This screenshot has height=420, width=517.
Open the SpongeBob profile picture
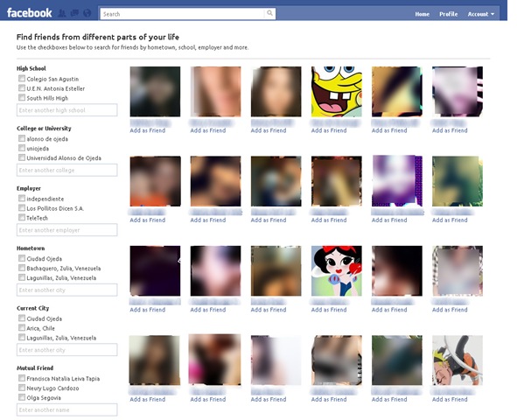pos(337,92)
